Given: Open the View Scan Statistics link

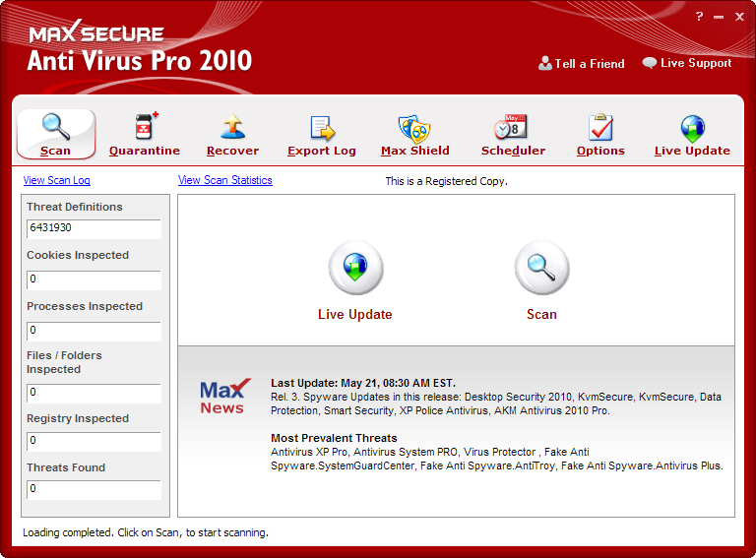Looking at the screenshot, I should [225, 180].
